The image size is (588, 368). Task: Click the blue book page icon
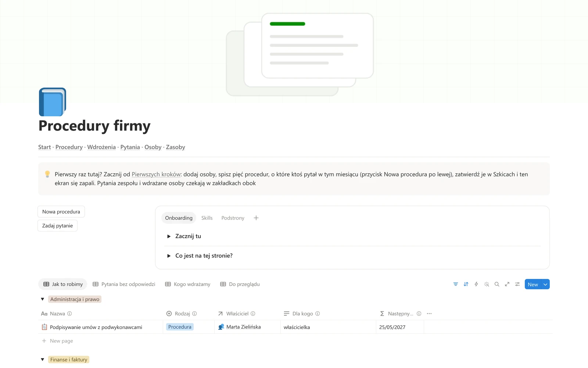53,102
